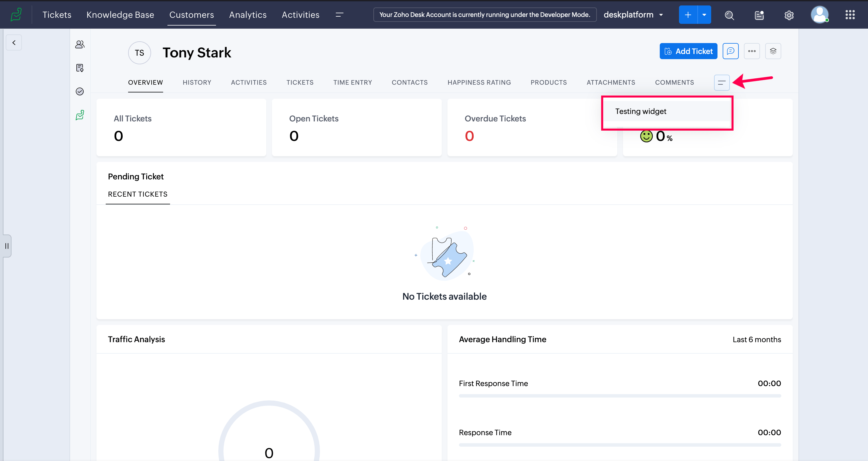Viewport: 868px width, 461px height.
Task: Switch to the Comments tab
Action: tap(675, 82)
